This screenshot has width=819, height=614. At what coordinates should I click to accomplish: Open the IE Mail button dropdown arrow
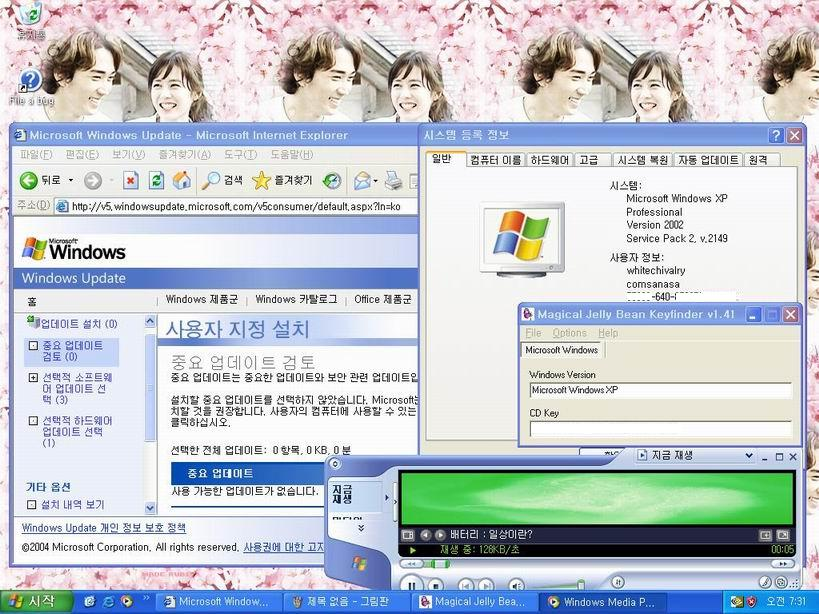[376, 181]
